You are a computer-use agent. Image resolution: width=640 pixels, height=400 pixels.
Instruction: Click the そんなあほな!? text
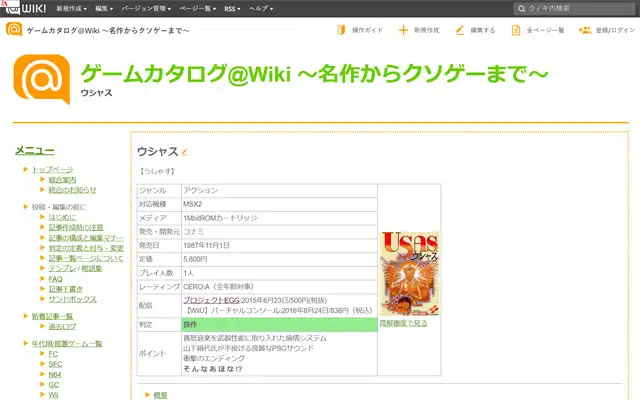[213, 369]
